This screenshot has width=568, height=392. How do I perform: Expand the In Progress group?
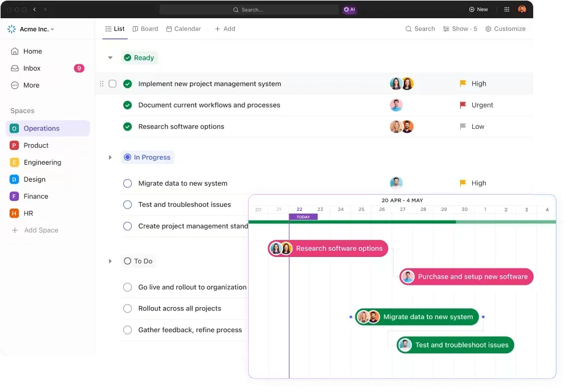pyautogui.click(x=110, y=157)
